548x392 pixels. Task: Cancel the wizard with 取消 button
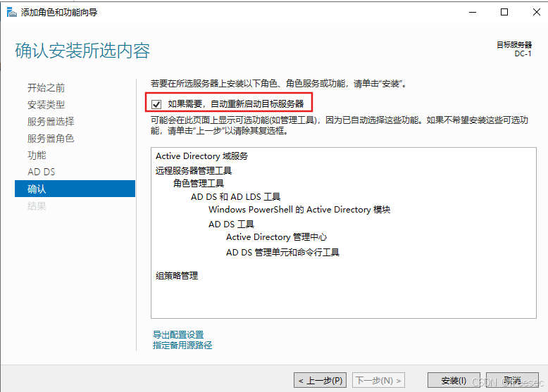coord(512,380)
